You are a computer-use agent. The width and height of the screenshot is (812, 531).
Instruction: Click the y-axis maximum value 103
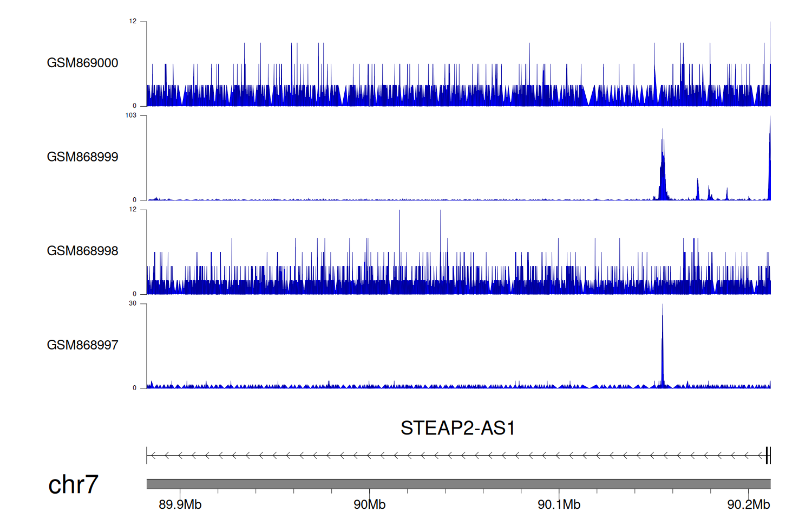tap(131, 115)
